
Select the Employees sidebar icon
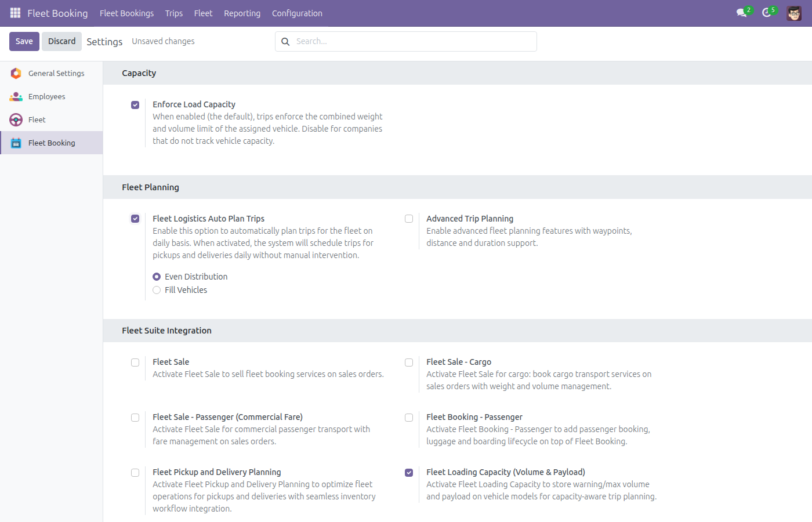[16, 96]
